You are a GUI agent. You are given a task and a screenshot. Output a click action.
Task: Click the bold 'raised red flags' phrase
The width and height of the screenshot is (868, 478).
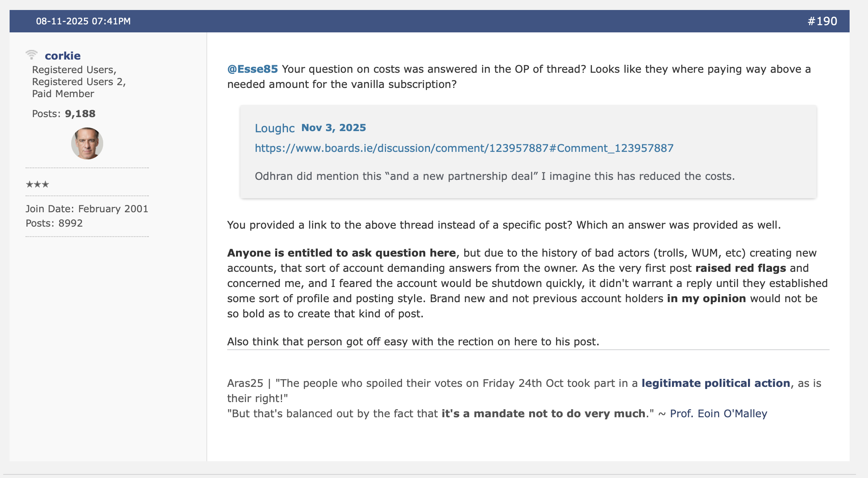(x=740, y=268)
